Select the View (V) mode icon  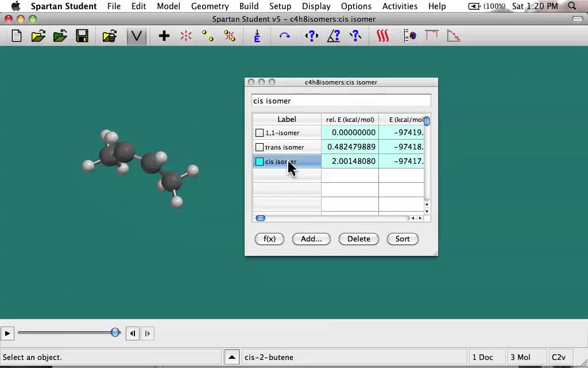136,36
